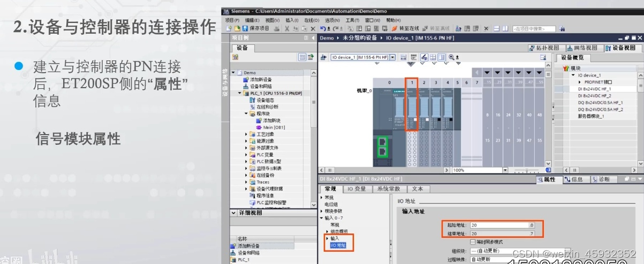Collapse PLC_1 [CPU 1516-3 PN/DP] node

240,93
